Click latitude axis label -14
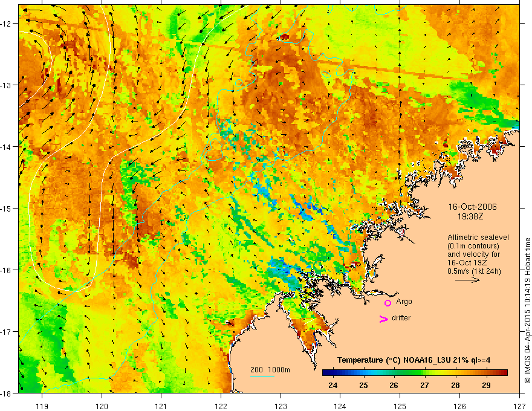This screenshot has width=532, height=411. [x=5, y=147]
